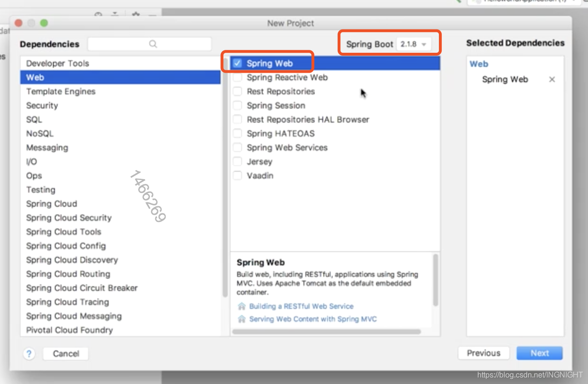The image size is (588, 384).
Task: Open the Spring Cloud category
Action: coord(121,203)
